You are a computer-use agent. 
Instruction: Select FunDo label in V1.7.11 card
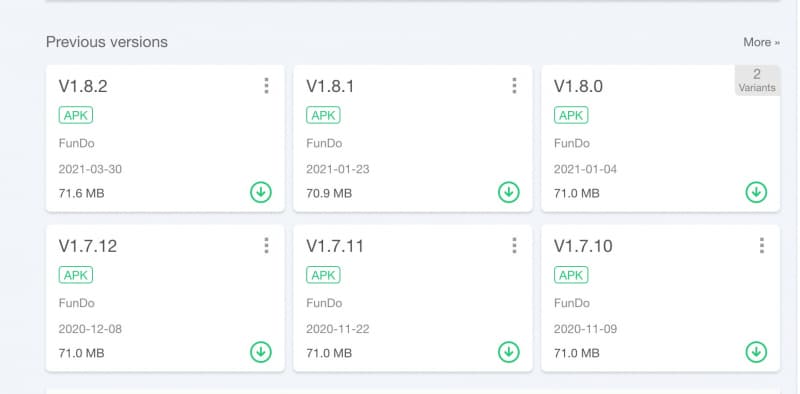(324, 303)
